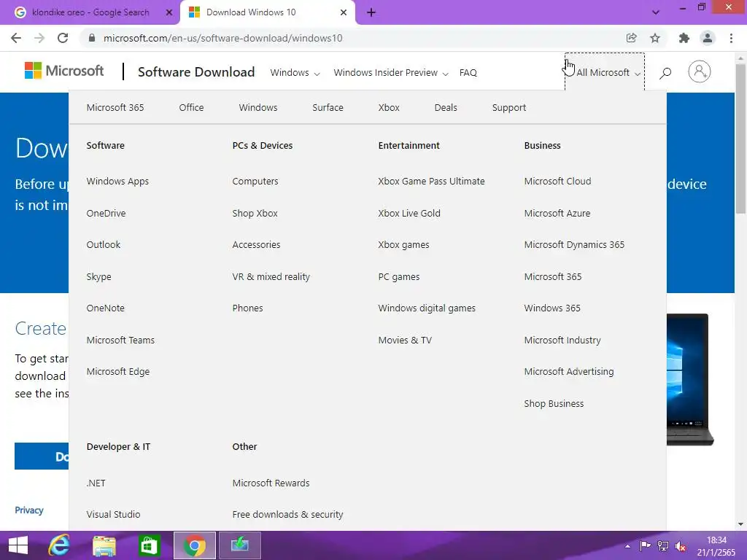Click the site lock icon in address bar

[x=92, y=38]
